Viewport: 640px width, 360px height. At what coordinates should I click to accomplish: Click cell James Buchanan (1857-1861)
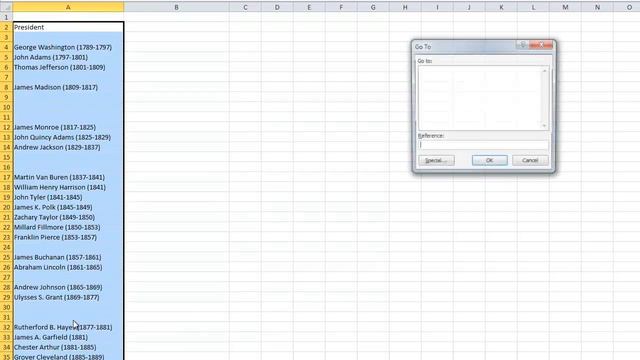coord(68,257)
